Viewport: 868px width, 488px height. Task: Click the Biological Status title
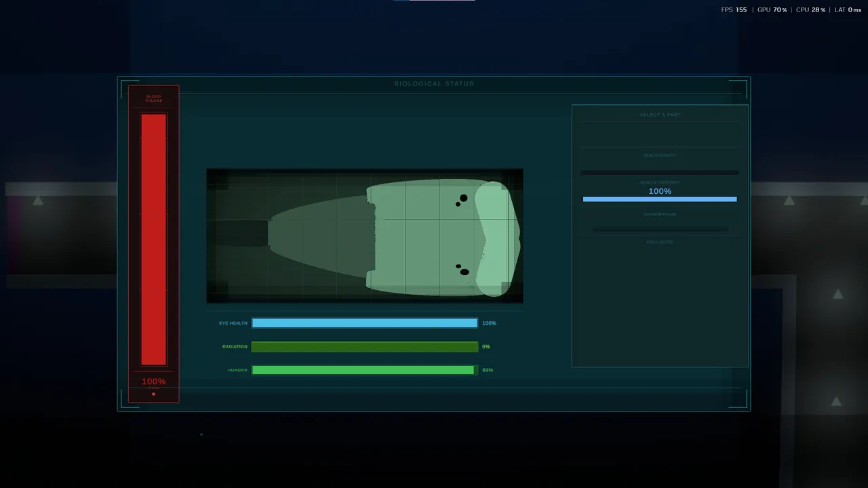click(434, 83)
